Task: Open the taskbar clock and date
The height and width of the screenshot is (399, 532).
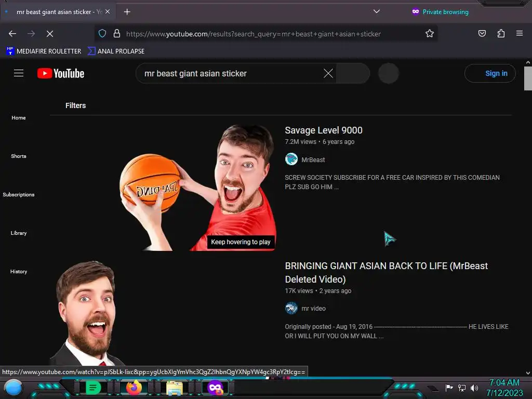Action: coord(504,388)
